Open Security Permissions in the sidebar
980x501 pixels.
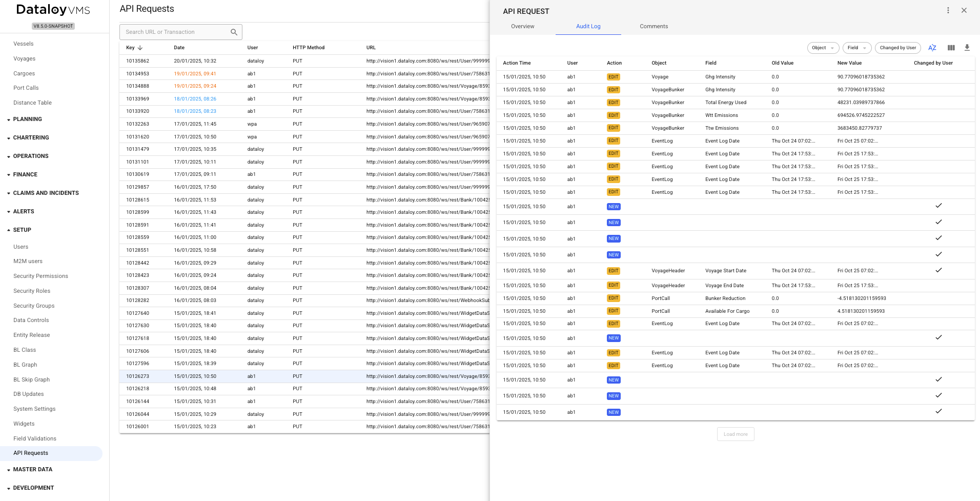click(40, 276)
